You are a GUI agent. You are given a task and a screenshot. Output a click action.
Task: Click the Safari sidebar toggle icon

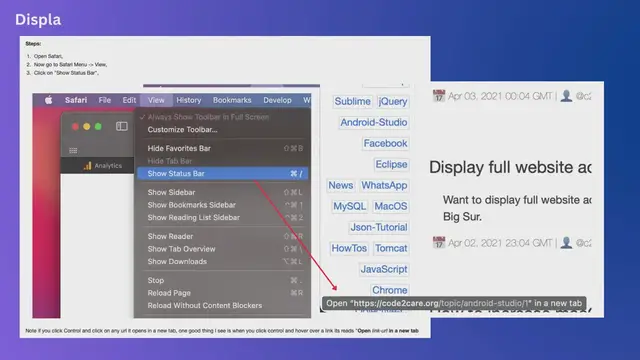(122, 126)
